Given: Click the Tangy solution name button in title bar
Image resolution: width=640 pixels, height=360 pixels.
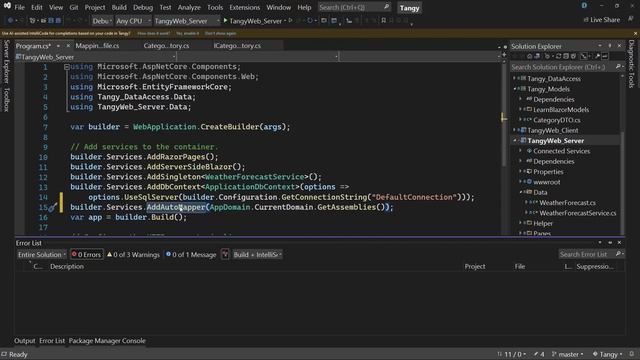Looking at the screenshot, I should [x=409, y=8].
